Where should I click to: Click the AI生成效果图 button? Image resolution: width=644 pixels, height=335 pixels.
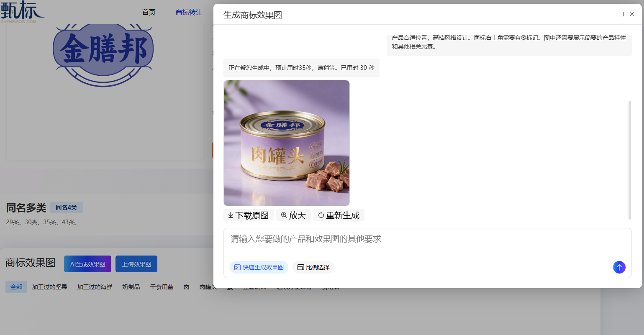tap(87, 264)
